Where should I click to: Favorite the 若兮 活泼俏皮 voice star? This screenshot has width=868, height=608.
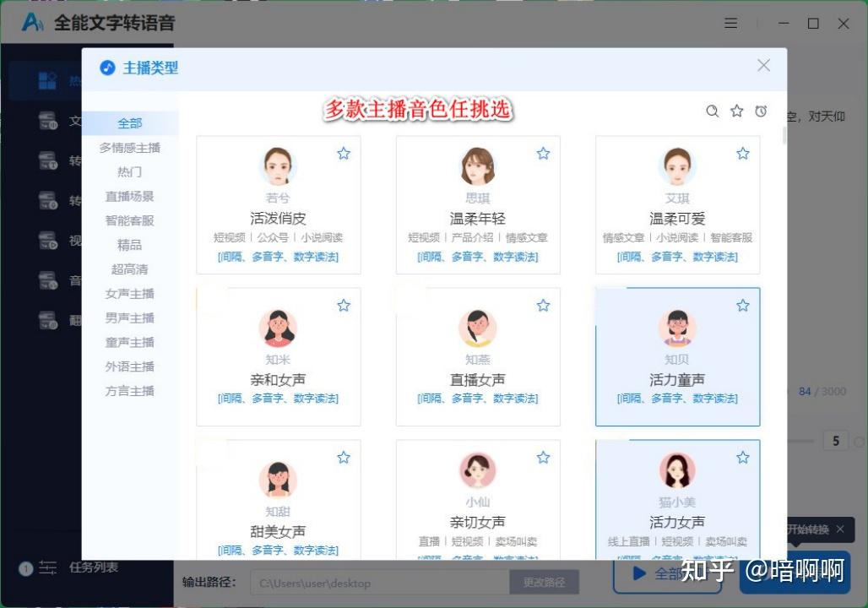click(344, 154)
